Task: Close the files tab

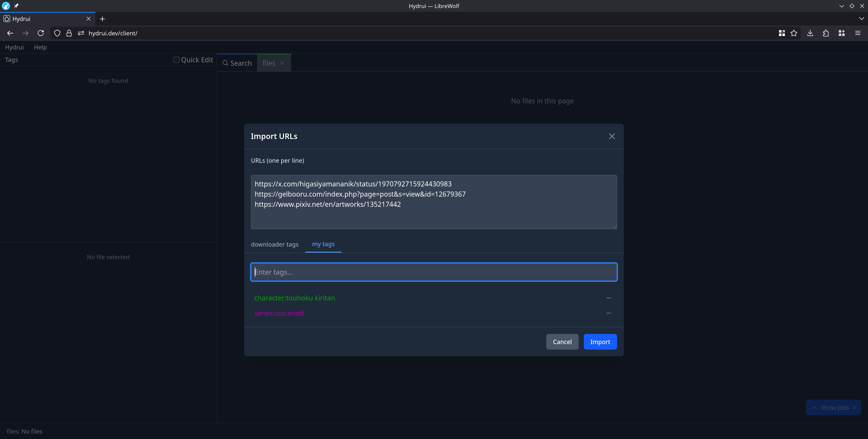Action: coord(282,63)
